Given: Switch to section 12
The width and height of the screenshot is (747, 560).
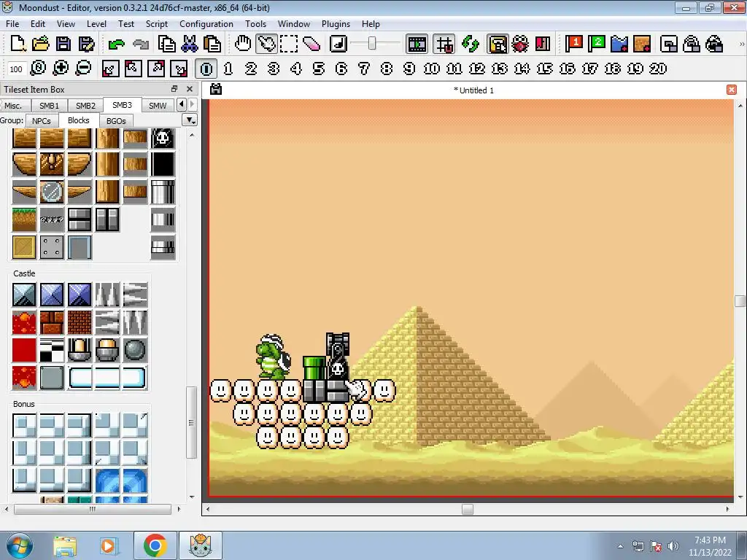Looking at the screenshot, I should (x=477, y=69).
